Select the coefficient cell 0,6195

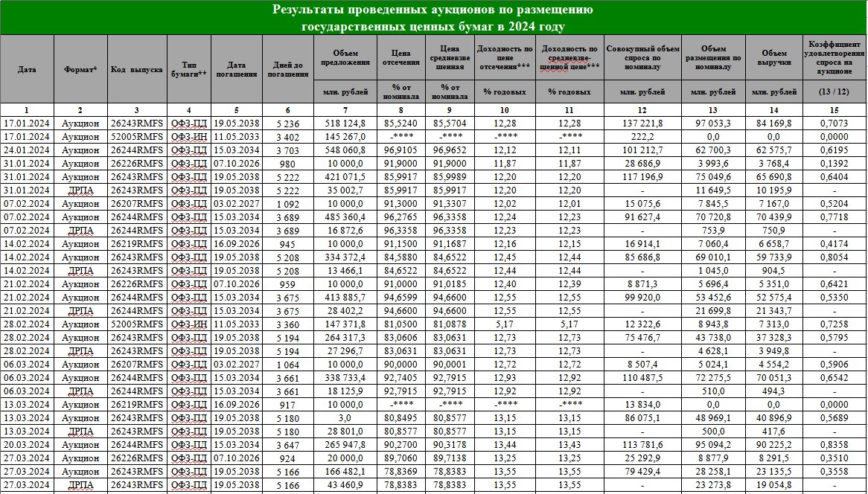point(835,150)
